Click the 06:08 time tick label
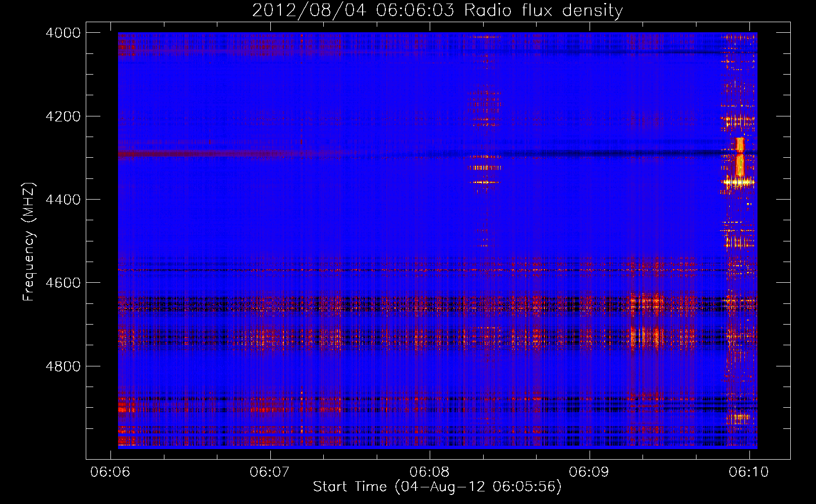 (x=430, y=472)
